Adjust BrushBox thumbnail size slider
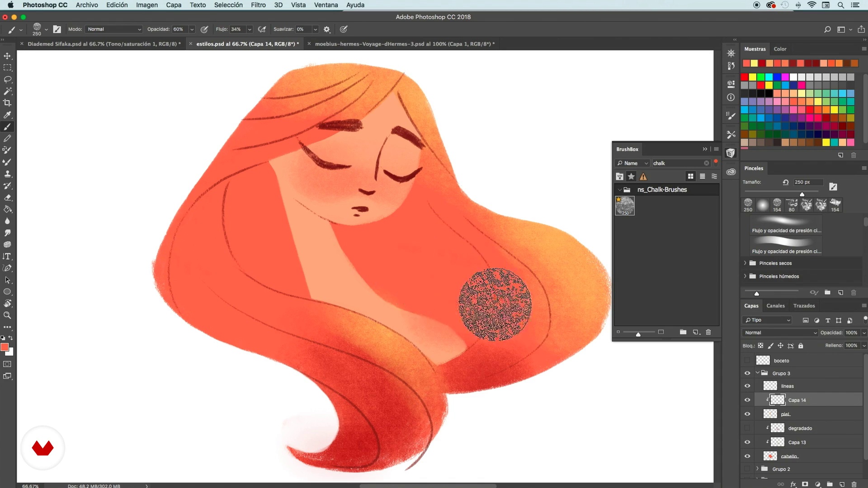 [x=638, y=334]
